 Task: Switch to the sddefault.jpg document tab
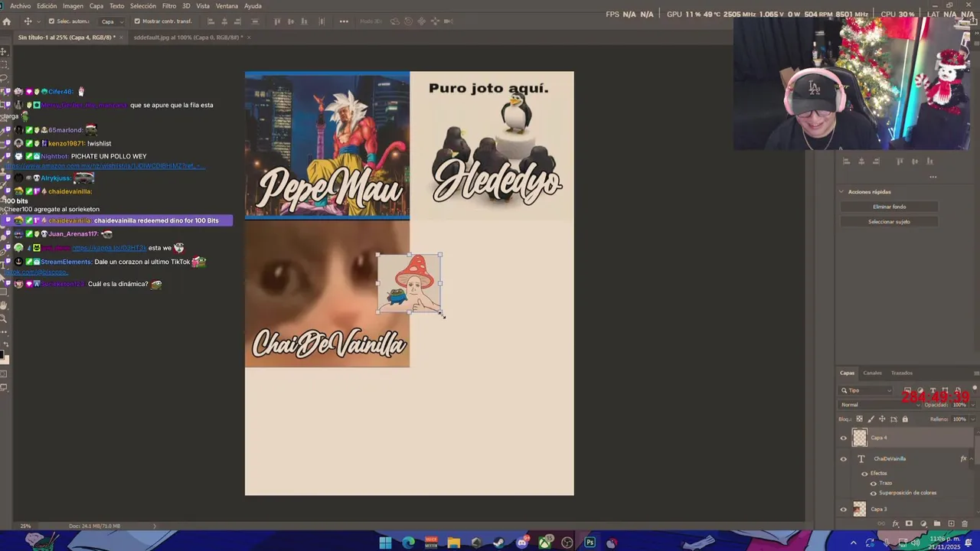188,37
